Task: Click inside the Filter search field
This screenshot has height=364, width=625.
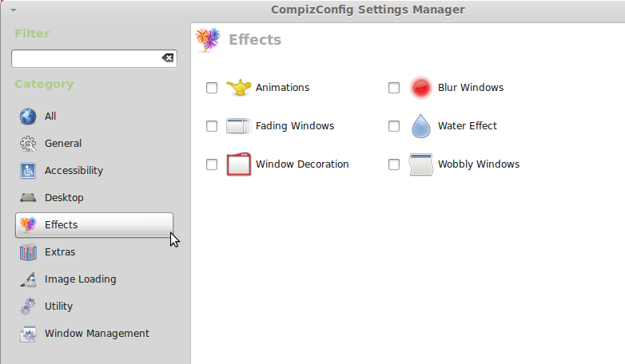Action: tap(84, 58)
